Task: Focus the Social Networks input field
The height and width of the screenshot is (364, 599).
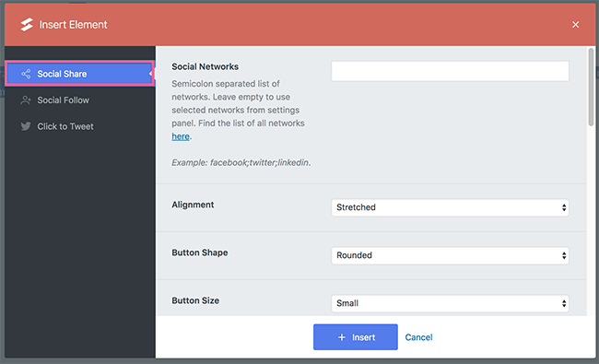Action: pyautogui.click(x=450, y=71)
